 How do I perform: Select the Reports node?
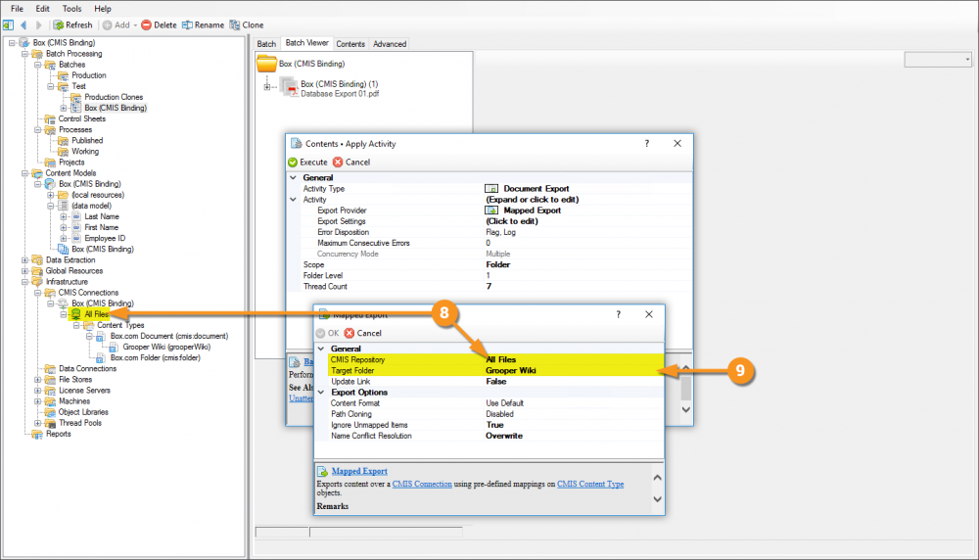58,434
